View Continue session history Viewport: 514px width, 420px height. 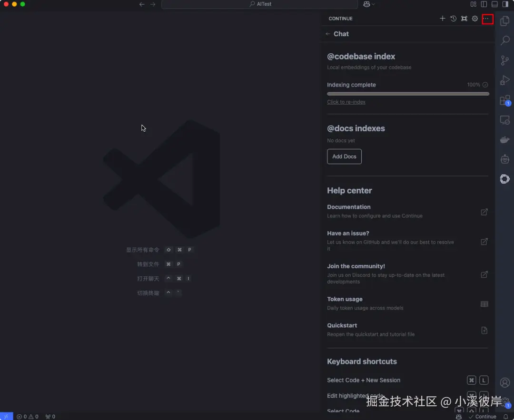click(x=453, y=19)
